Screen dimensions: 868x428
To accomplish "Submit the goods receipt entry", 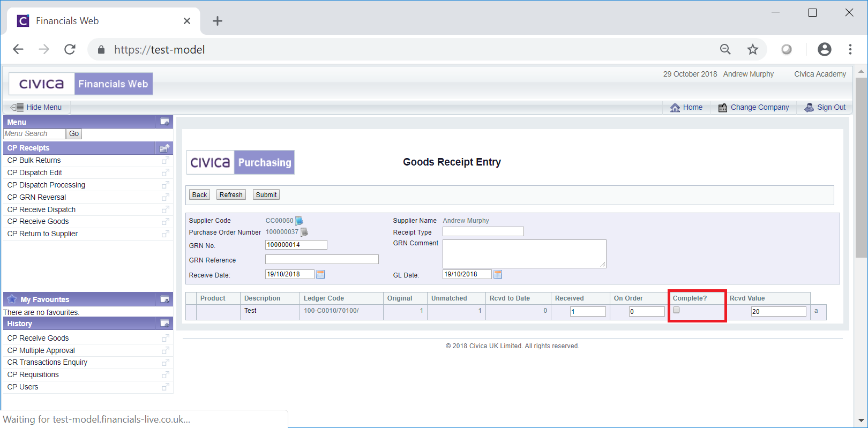I will click(x=266, y=195).
